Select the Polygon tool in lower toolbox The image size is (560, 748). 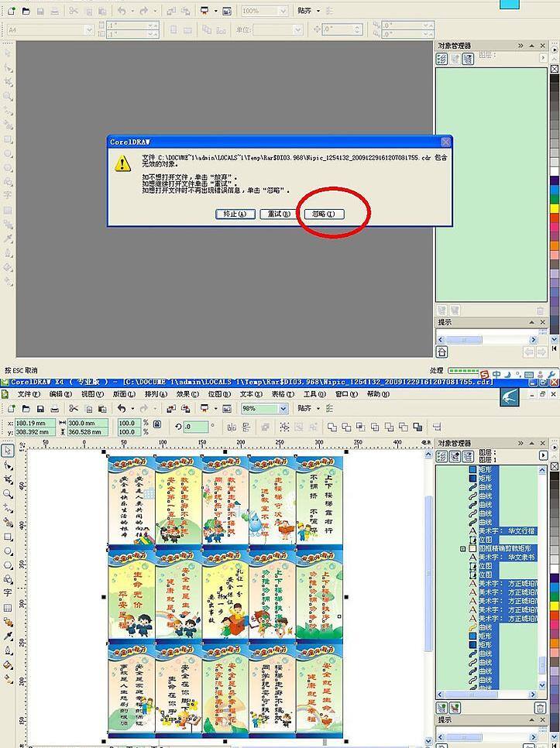pyautogui.click(x=8, y=566)
